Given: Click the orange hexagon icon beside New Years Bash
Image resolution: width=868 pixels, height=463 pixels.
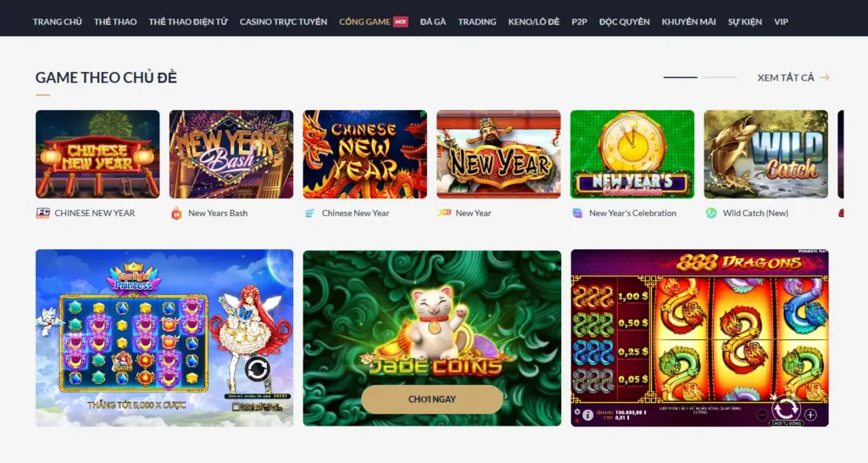Looking at the screenshot, I should 176,213.
